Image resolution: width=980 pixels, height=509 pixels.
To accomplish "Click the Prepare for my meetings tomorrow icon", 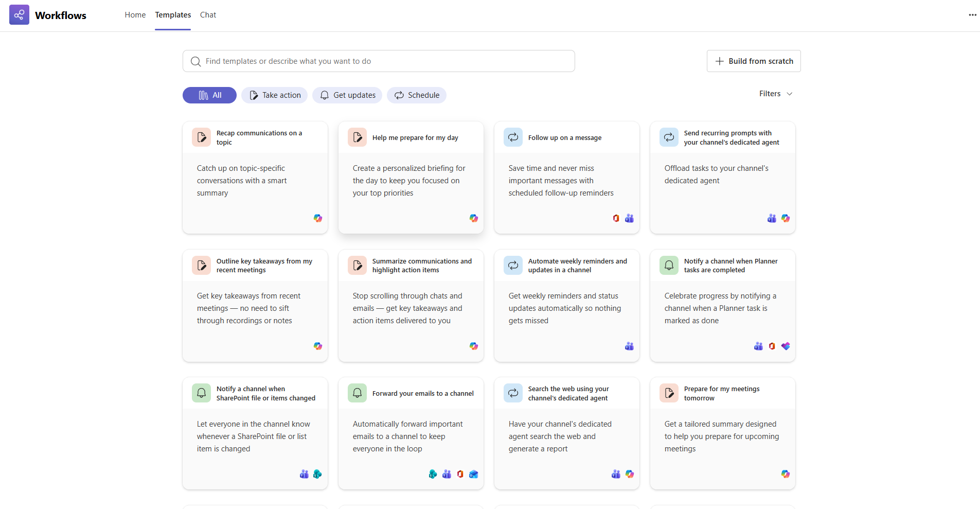I will click(x=669, y=393).
